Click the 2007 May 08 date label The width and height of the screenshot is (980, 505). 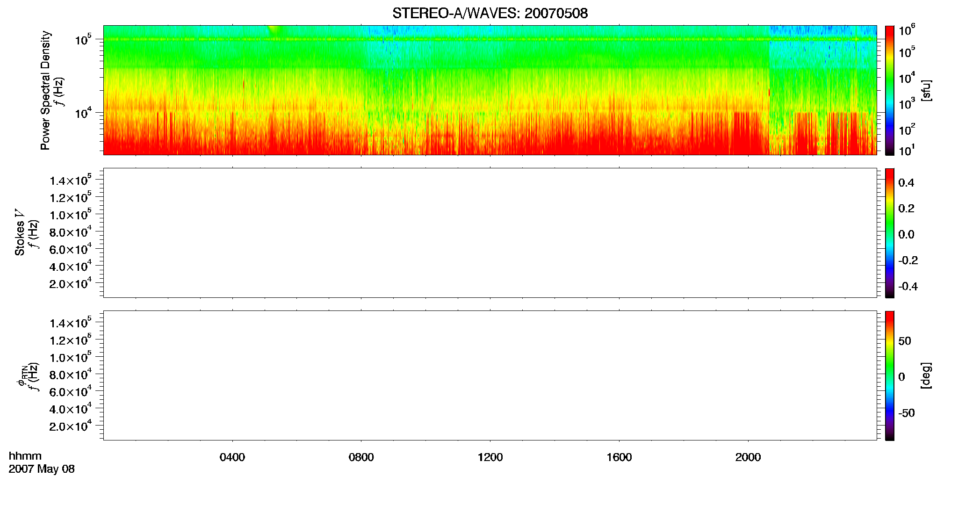tap(42, 469)
